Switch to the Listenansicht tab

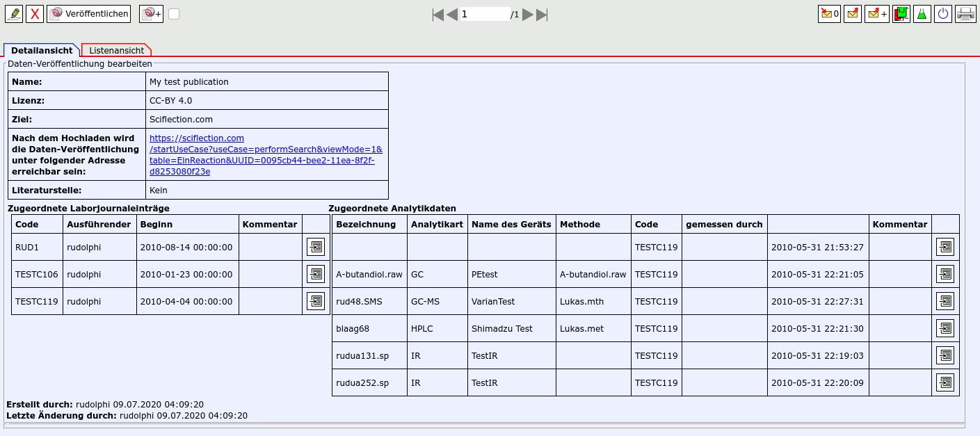[x=116, y=50]
